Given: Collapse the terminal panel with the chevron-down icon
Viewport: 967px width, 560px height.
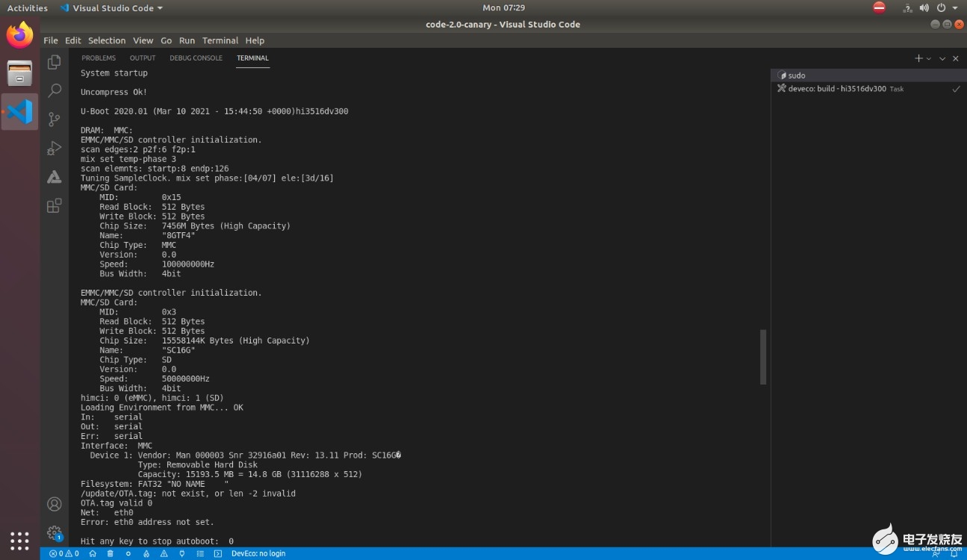Looking at the screenshot, I should 942,58.
